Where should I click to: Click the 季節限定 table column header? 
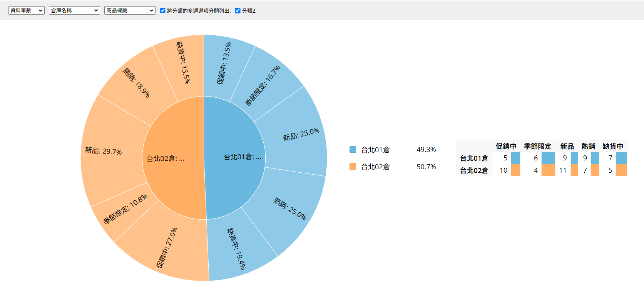537,146
